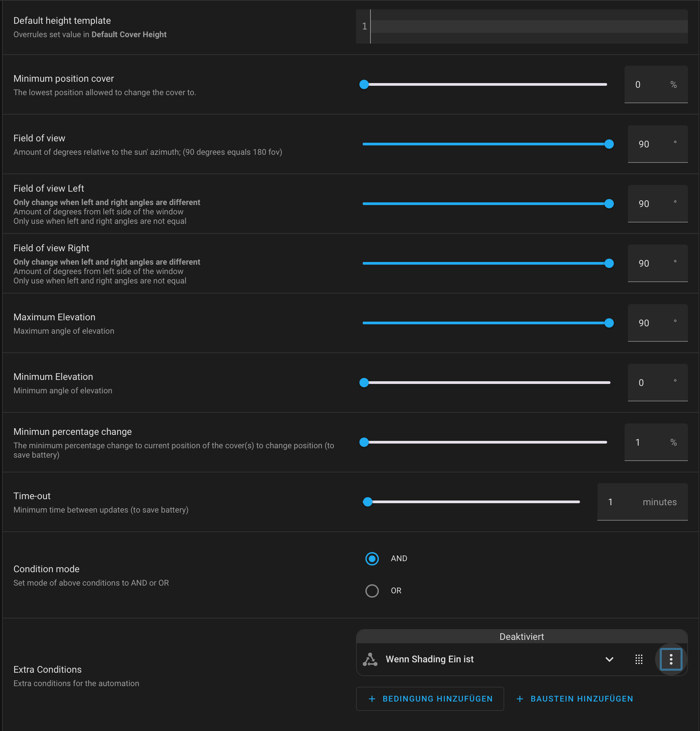The height and width of the screenshot is (731, 700).
Task: Click the Minimum position cover slider handle
Action: [x=364, y=85]
